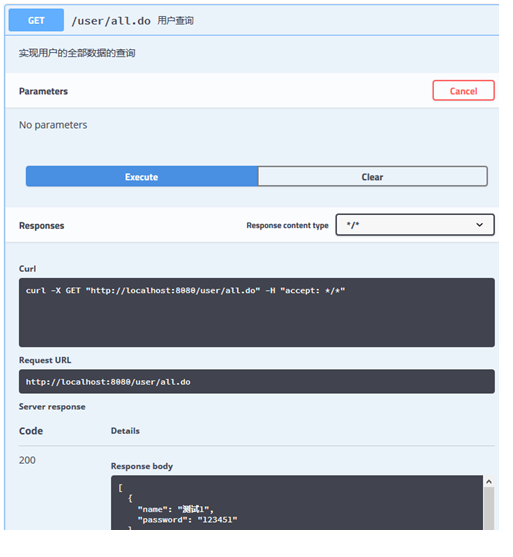This screenshot has width=513, height=557.
Task: Click the response body scrollbar thumb
Action: [x=489, y=509]
